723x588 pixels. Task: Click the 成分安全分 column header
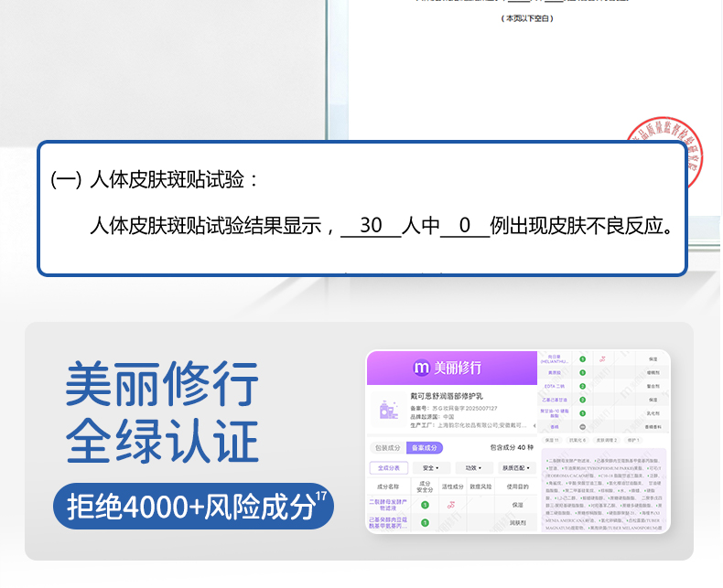[425, 486]
